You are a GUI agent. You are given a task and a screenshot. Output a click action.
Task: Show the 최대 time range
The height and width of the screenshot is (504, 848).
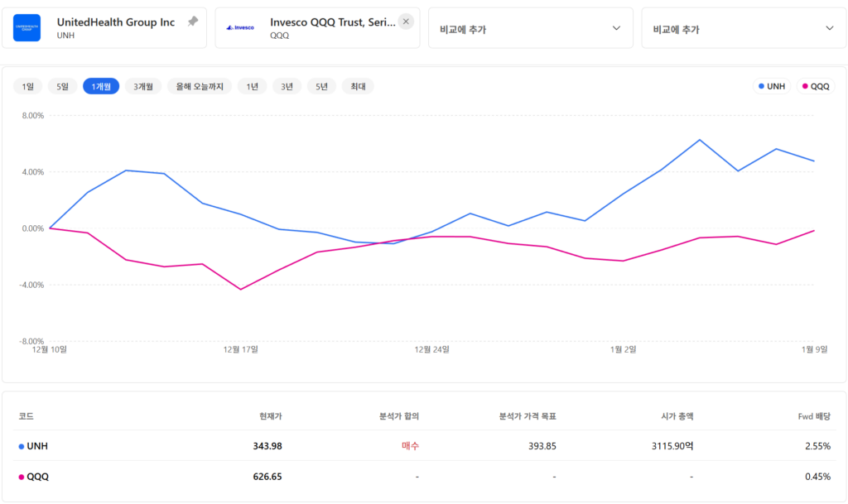pyautogui.click(x=358, y=86)
